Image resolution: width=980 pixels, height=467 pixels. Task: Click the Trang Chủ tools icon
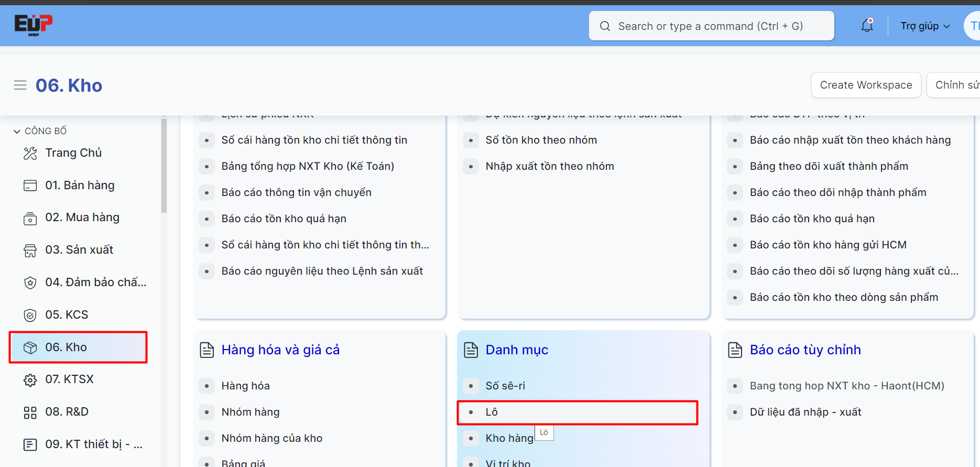tap(30, 154)
